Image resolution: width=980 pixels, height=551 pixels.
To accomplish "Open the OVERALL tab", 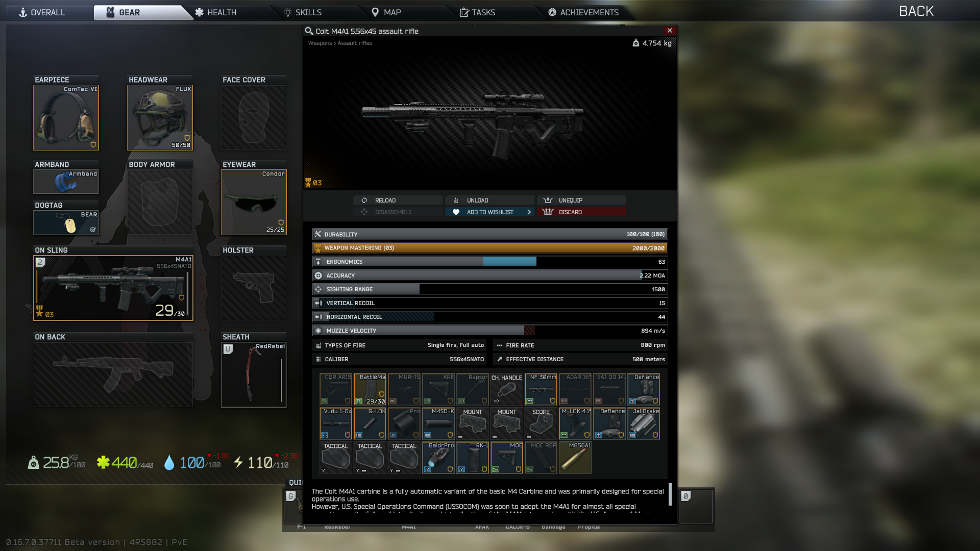I will 42,12.
